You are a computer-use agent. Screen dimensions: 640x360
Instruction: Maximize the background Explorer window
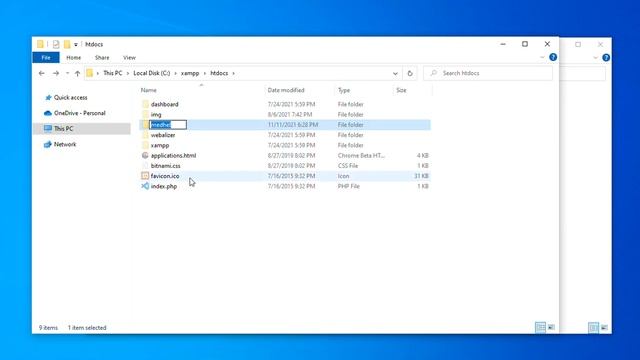tap(578, 44)
